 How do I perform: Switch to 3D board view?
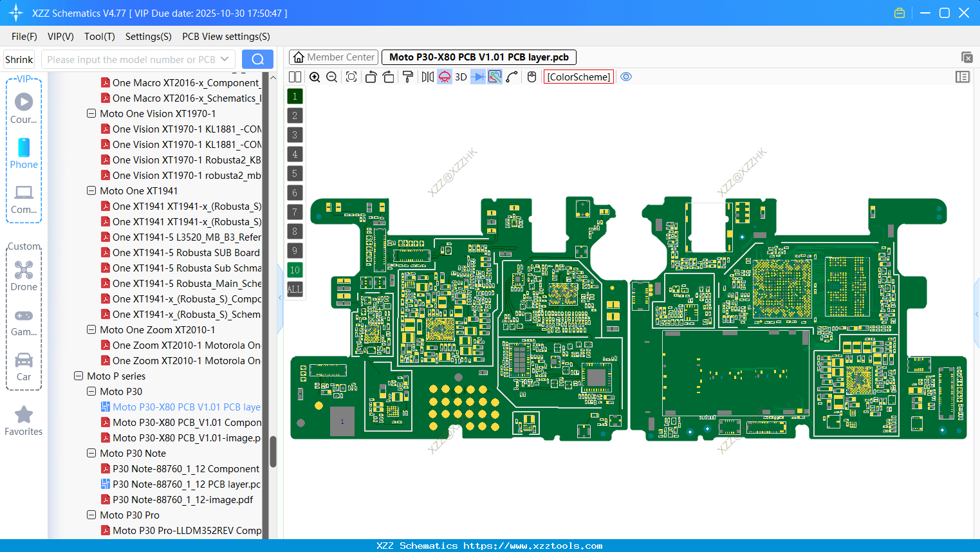(x=461, y=77)
